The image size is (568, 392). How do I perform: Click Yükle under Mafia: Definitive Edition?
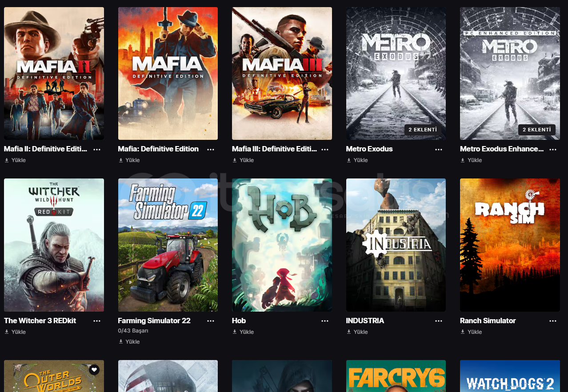pos(129,160)
